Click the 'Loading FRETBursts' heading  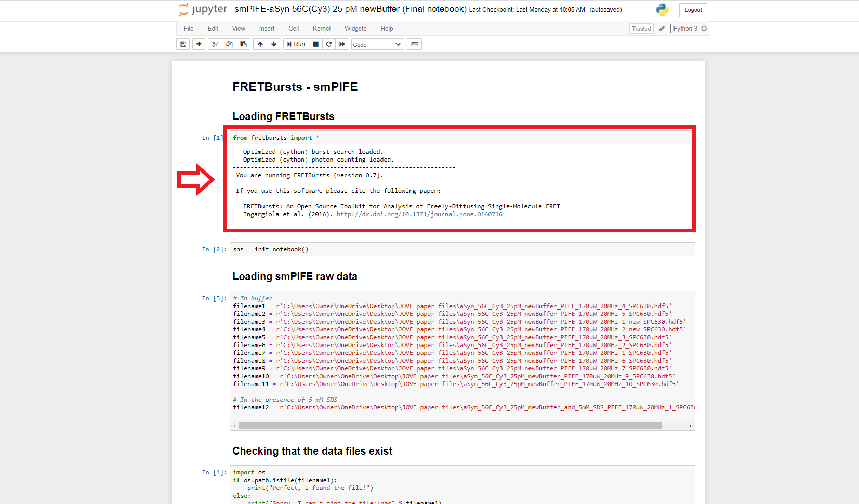click(x=283, y=116)
